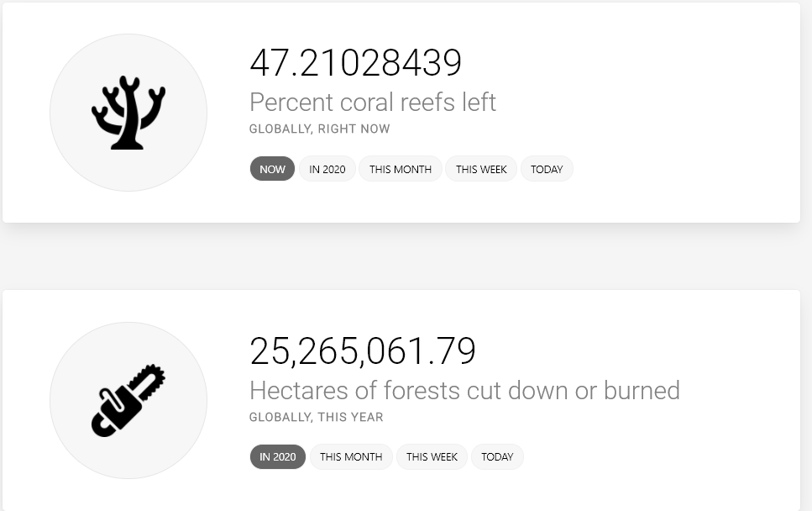Click 'Hectares of forests cut down or burned'

[x=464, y=390]
